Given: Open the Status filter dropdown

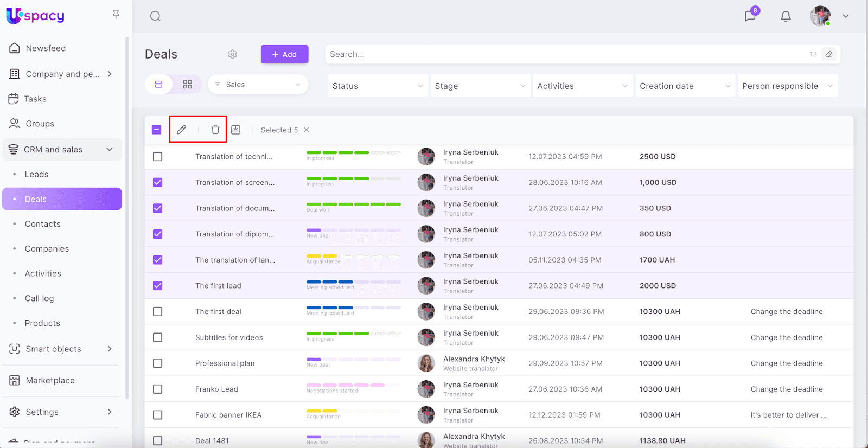Looking at the screenshot, I should (378, 86).
